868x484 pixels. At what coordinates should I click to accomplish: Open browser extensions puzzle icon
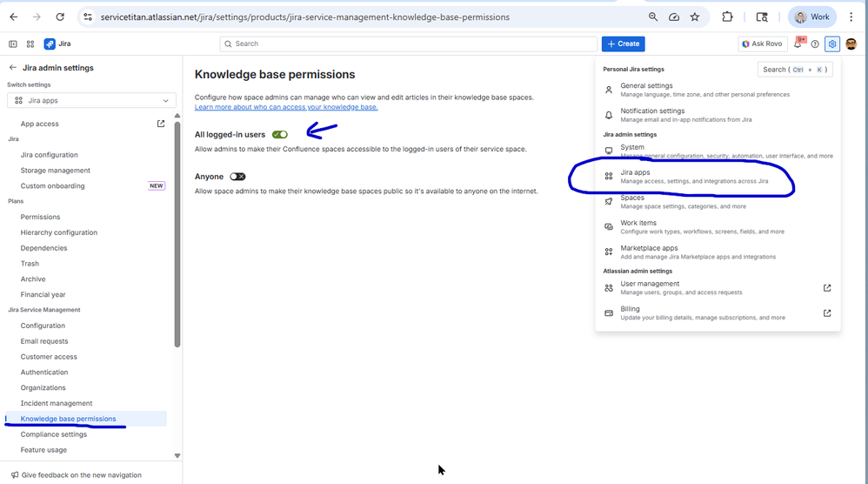(727, 17)
